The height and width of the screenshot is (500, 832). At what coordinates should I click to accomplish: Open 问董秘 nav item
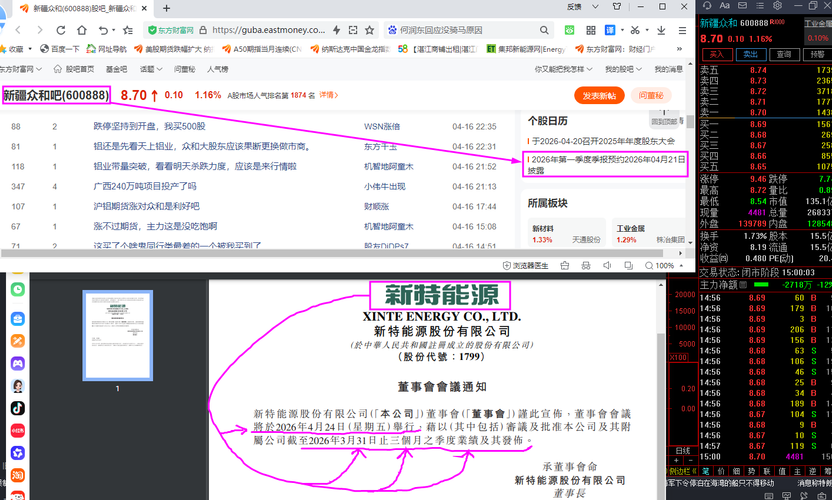(185, 70)
